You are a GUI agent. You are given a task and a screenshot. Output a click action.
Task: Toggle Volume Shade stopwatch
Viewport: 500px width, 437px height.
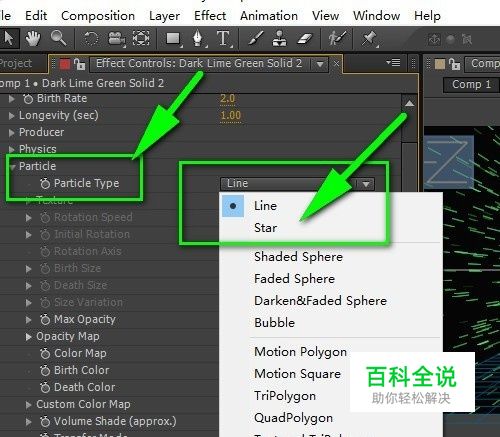point(45,421)
